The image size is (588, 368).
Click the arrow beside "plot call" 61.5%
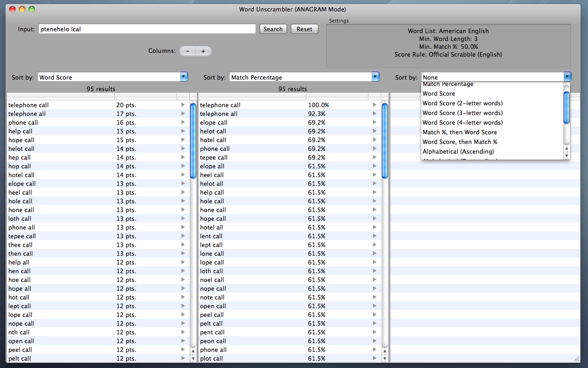[x=375, y=358]
